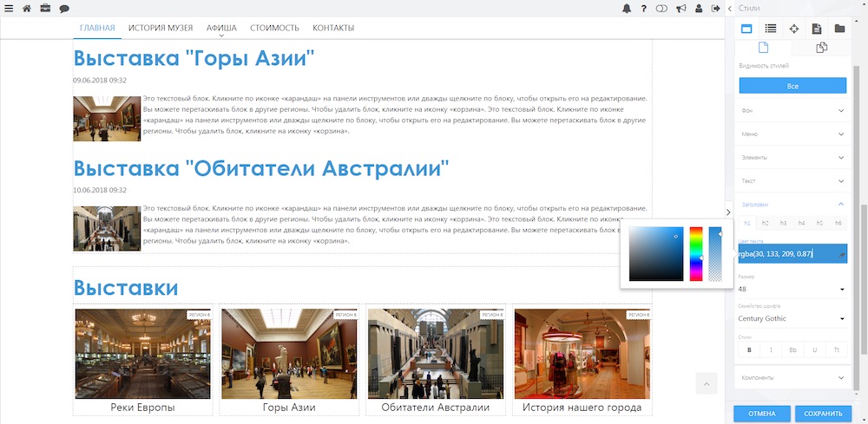Open the СТОИМОСТЬ menu item
The width and height of the screenshot is (868, 424).
coord(274,29)
